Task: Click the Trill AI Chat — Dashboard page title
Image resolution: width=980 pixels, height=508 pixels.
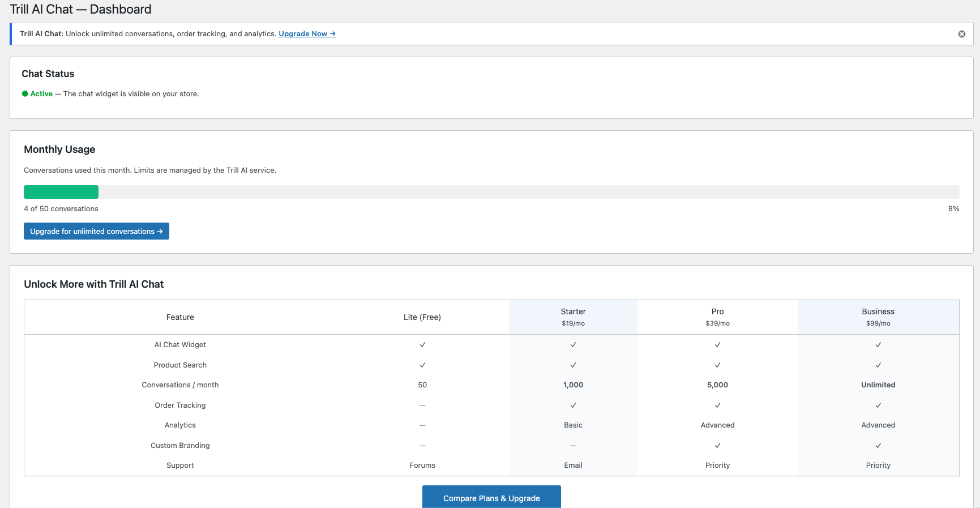Action: [x=81, y=9]
